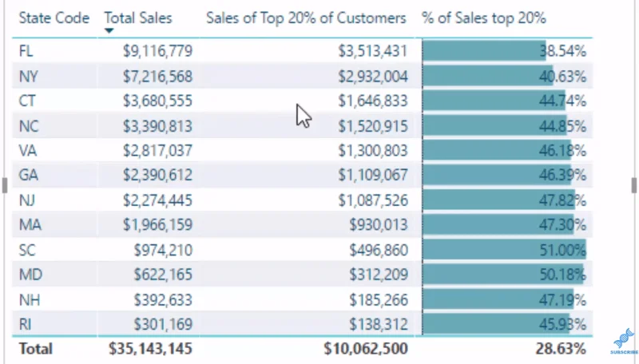Select the $3,680,555 total sales cell for CT
The image size is (639, 364).
[x=157, y=101]
